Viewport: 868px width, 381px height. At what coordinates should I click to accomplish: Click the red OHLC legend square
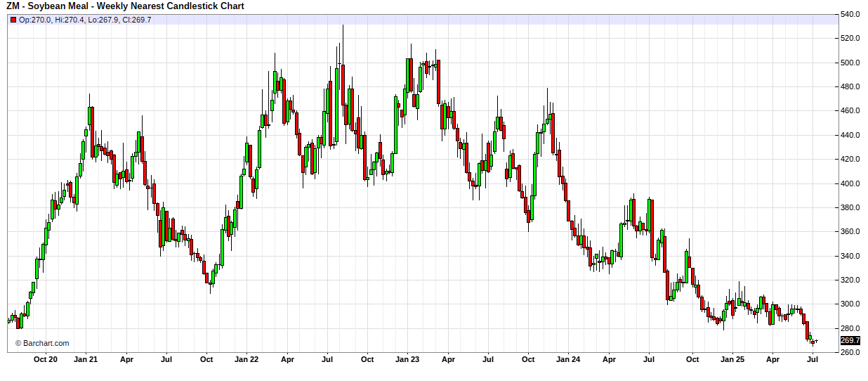click(x=13, y=20)
